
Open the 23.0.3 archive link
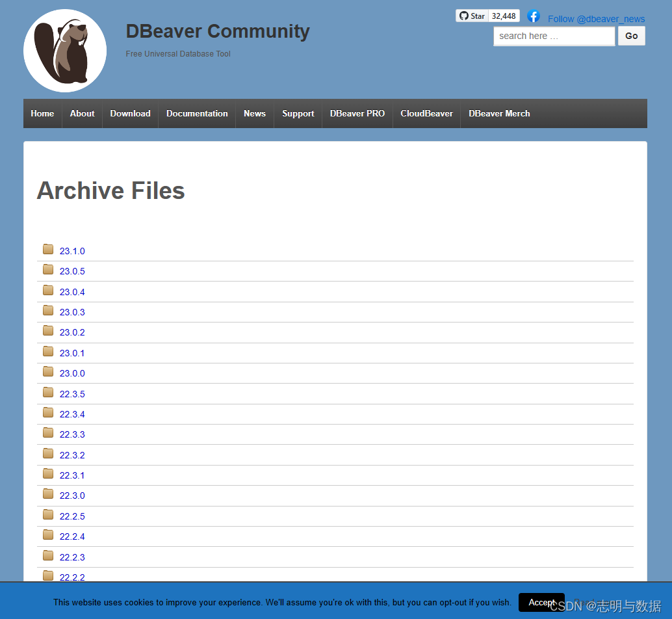coord(72,312)
